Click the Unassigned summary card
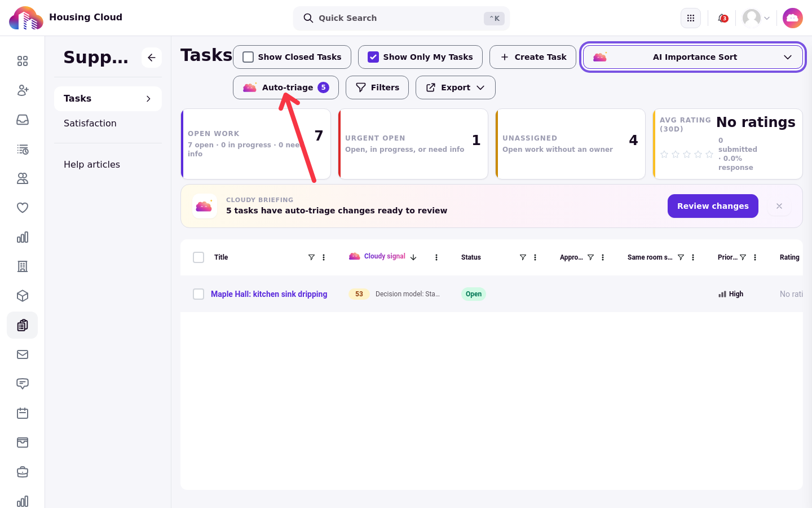Screen dimensions: 812x508 (x=570, y=144)
